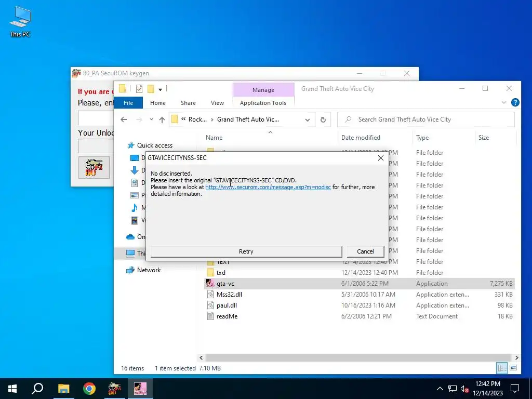Click the Properties quick access toolbar icon
The image size is (532, 399).
(x=139, y=89)
